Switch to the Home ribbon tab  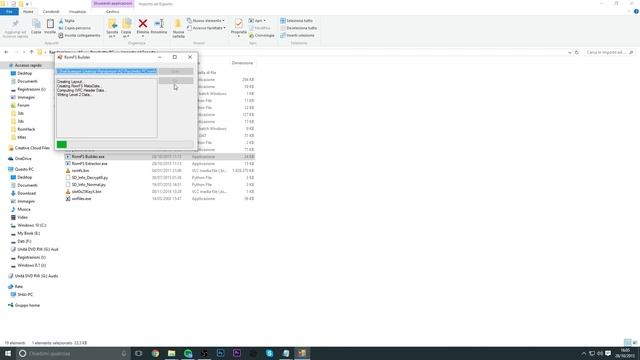28,12
